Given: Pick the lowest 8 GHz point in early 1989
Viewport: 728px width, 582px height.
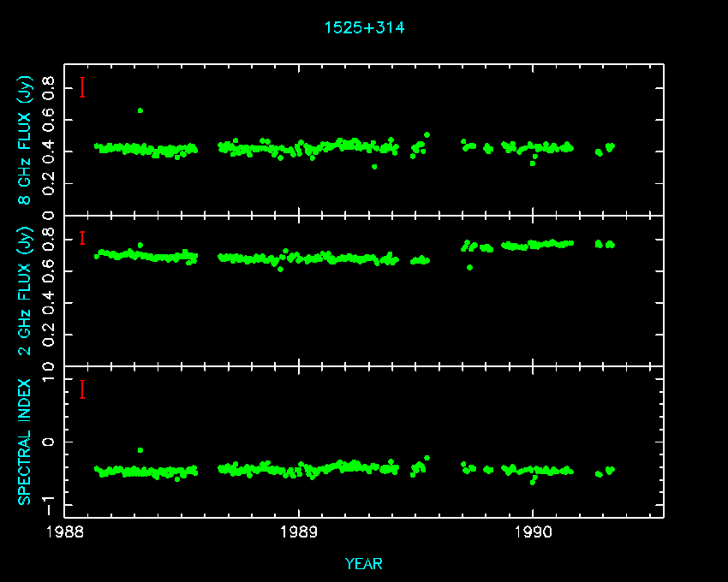Looking at the screenshot, I should [374, 166].
